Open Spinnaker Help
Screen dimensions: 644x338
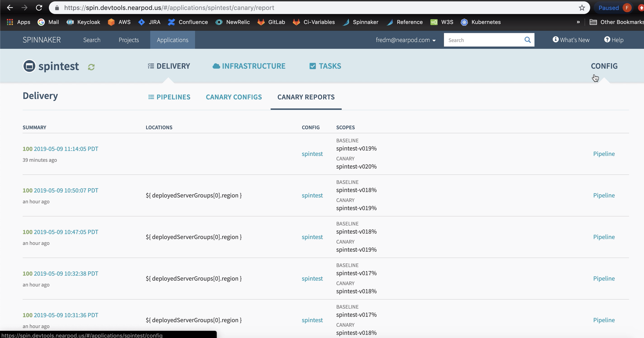pyautogui.click(x=614, y=40)
